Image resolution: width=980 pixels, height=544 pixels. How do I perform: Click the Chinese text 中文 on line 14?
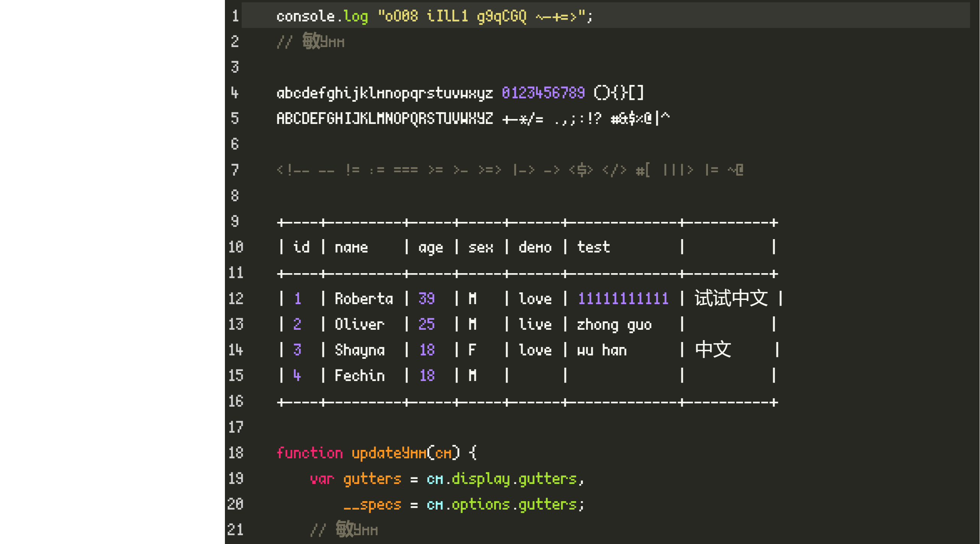click(x=713, y=349)
